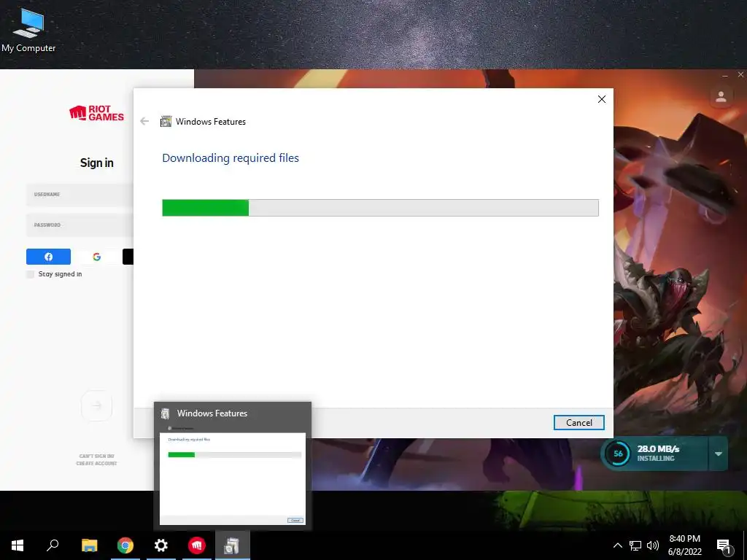Click the 28.0 MB/s installing status
Image resolution: width=747 pixels, height=560 pixels.
coord(659,454)
